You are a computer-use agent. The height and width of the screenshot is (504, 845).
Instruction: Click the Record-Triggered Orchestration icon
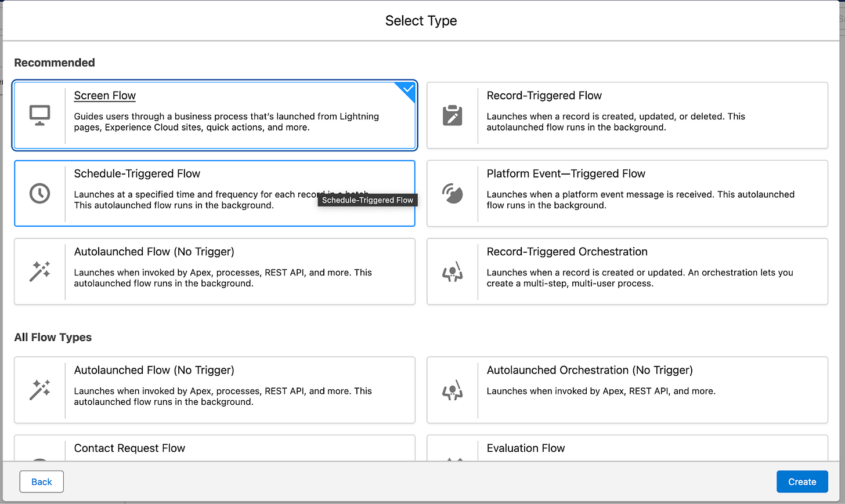[453, 271]
